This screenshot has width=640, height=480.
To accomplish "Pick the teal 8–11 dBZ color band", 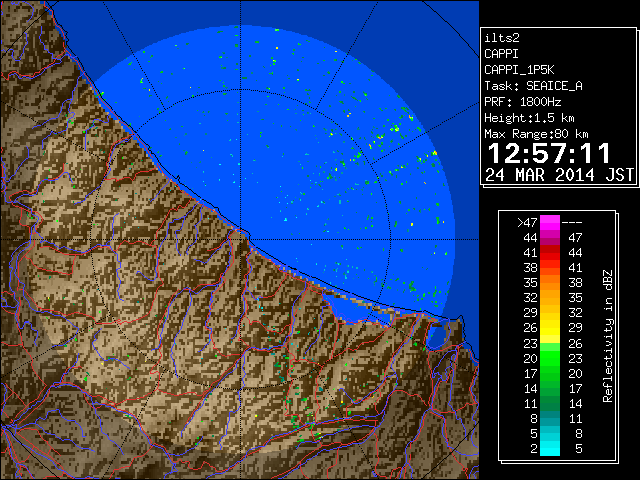I will click(550, 418).
